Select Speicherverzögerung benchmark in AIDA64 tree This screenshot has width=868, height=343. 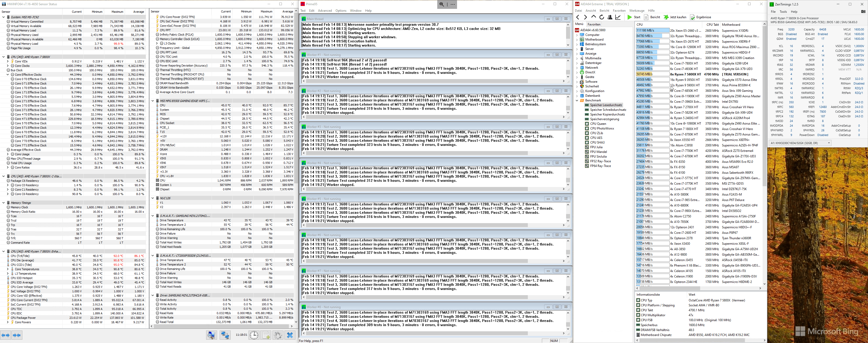point(605,119)
